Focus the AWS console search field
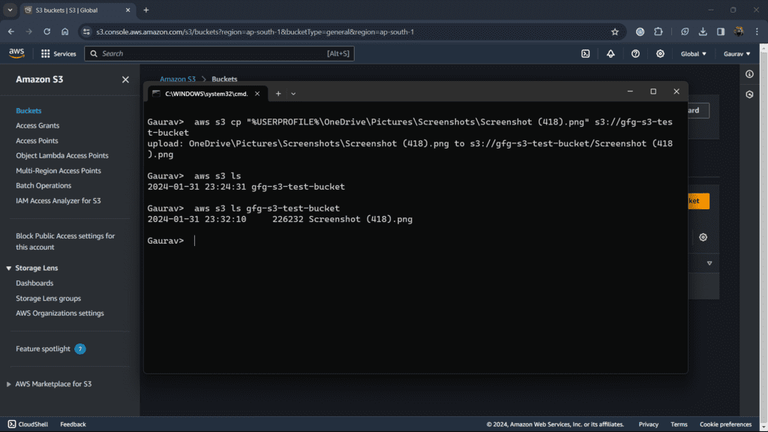The width and height of the screenshot is (768, 432). tap(219, 54)
